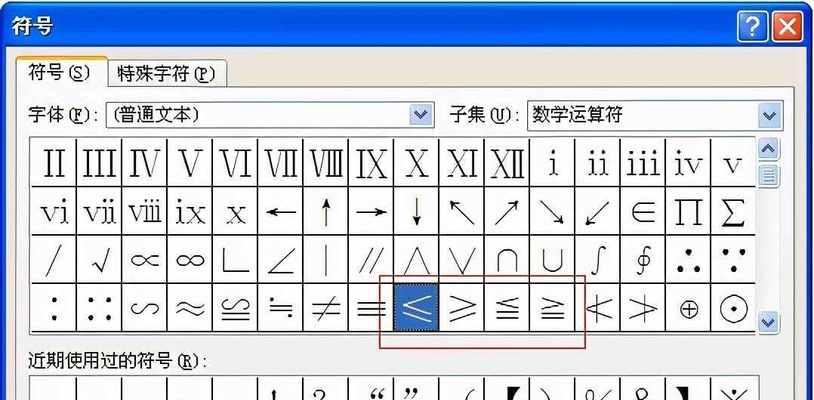
Task: Select uppercase Roman numeral Ⅷ
Action: point(325,162)
